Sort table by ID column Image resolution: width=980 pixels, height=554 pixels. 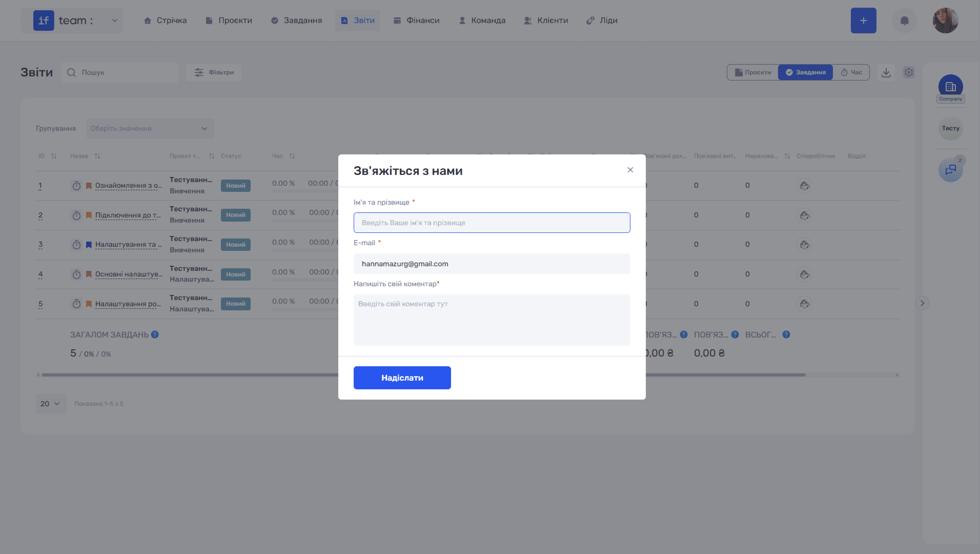click(x=54, y=156)
